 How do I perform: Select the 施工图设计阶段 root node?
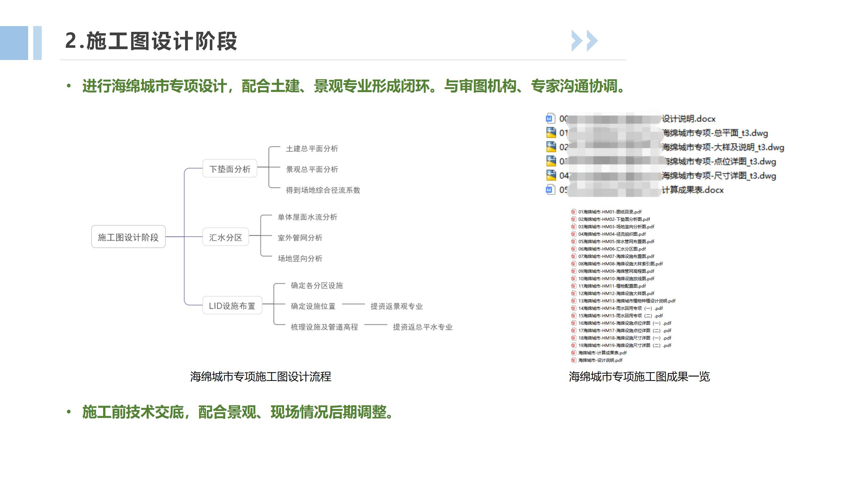tap(128, 237)
